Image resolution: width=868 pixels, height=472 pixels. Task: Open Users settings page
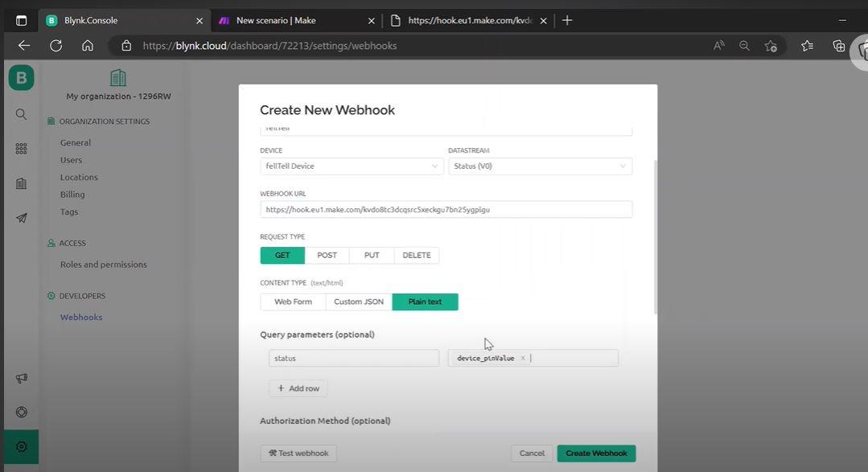(x=71, y=159)
